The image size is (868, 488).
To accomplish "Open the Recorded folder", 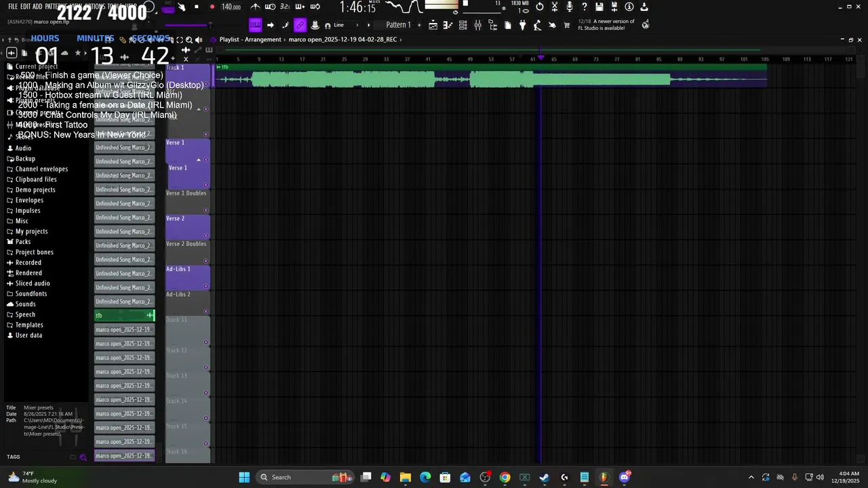I will tap(28, 262).
